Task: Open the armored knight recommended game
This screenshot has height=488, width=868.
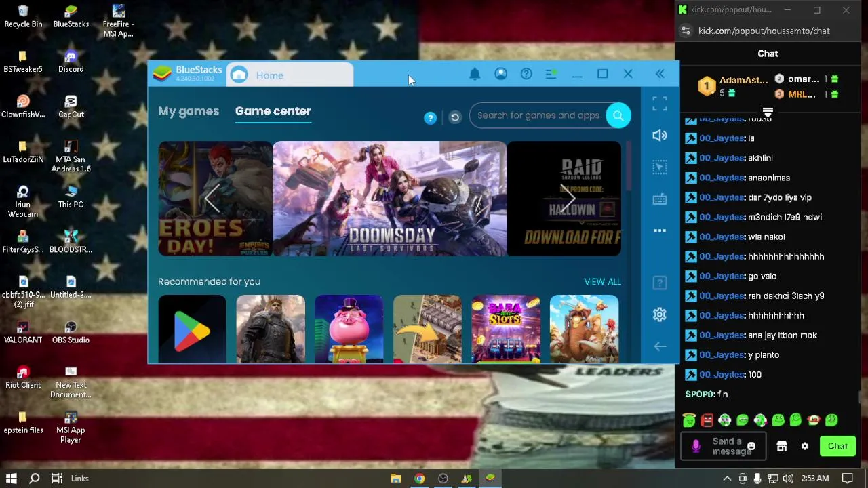Action: coord(271,329)
